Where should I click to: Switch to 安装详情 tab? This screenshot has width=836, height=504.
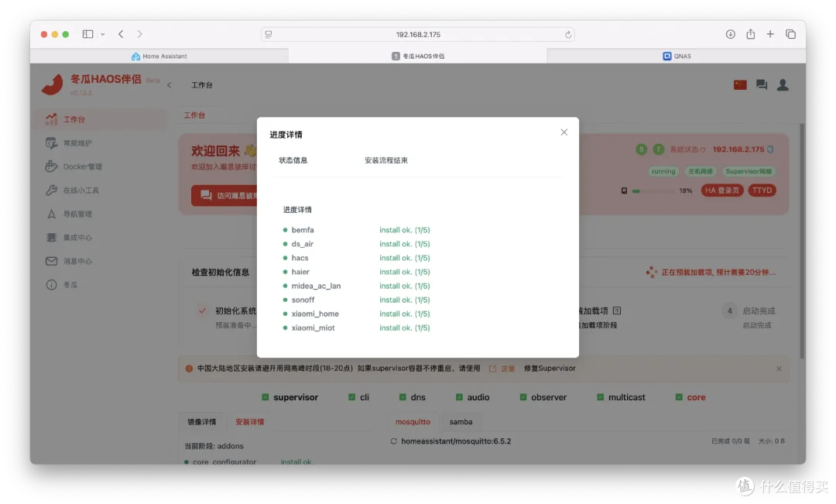click(249, 422)
